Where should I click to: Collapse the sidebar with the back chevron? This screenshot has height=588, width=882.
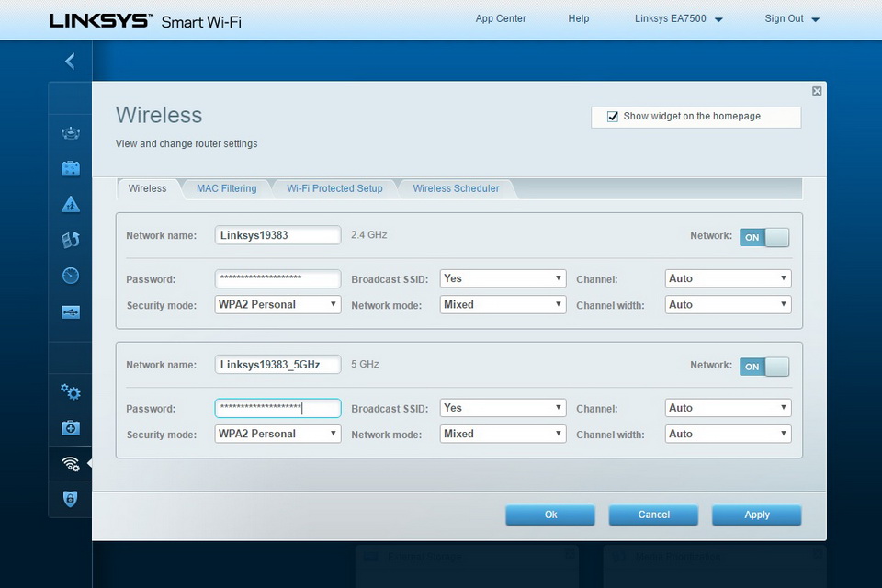pyautogui.click(x=70, y=62)
